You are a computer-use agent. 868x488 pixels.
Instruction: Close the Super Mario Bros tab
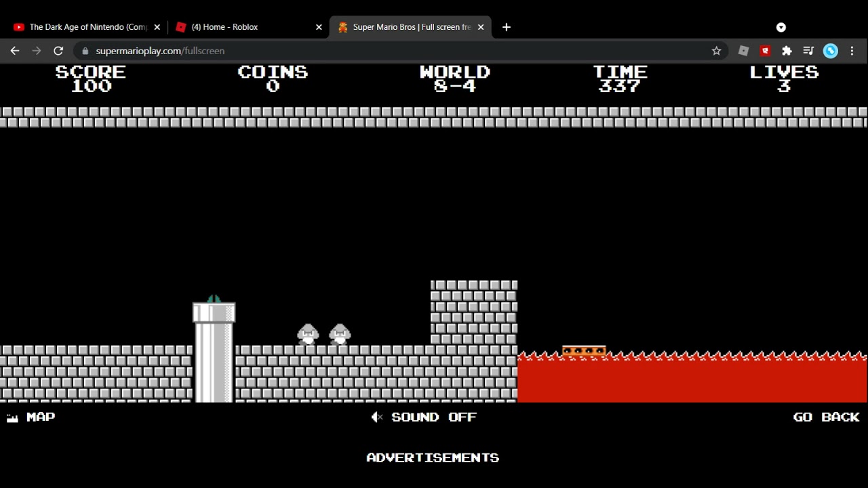pyautogui.click(x=481, y=27)
